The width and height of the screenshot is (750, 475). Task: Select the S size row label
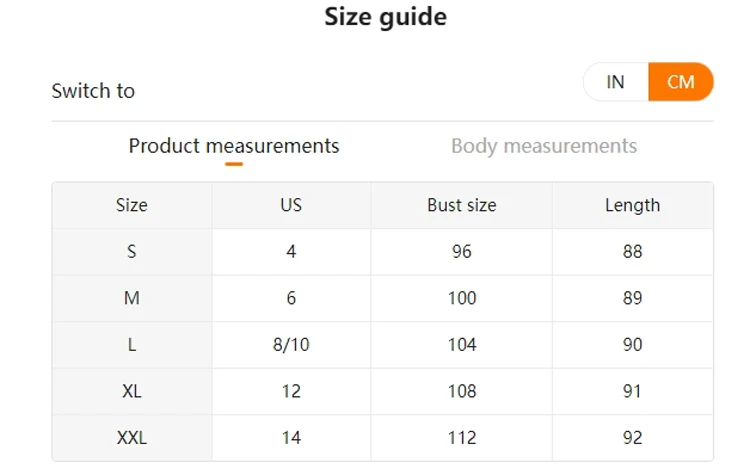pyautogui.click(x=132, y=252)
